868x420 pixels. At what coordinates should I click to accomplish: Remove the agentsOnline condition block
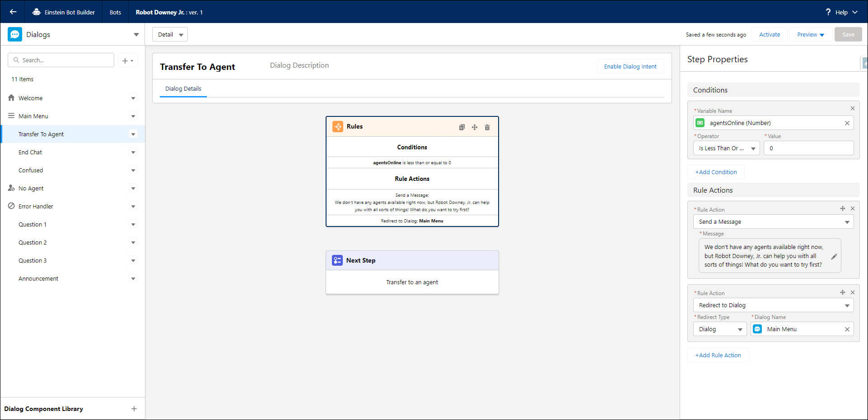[853, 108]
